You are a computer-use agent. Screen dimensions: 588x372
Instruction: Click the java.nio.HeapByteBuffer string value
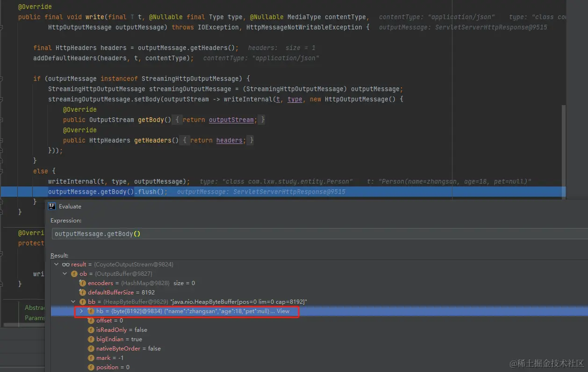coord(238,302)
